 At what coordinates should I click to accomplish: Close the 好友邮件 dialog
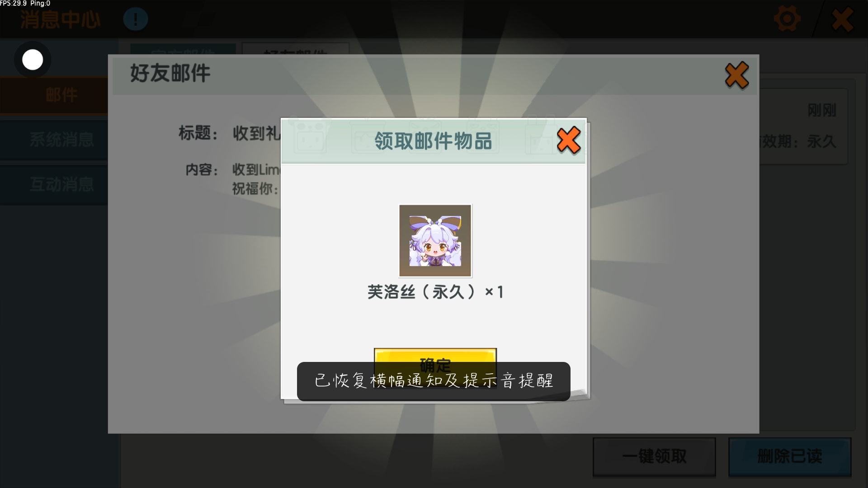point(737,75)
